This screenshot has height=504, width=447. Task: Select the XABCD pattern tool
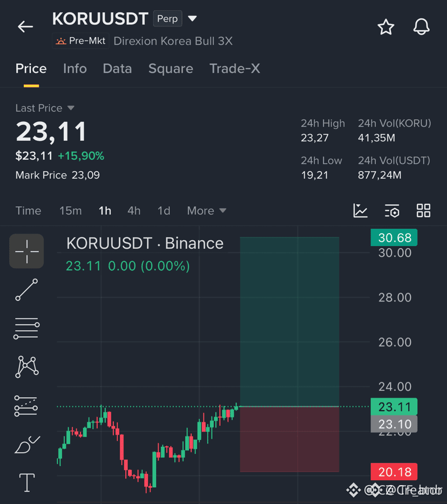(x=26, y=367)
